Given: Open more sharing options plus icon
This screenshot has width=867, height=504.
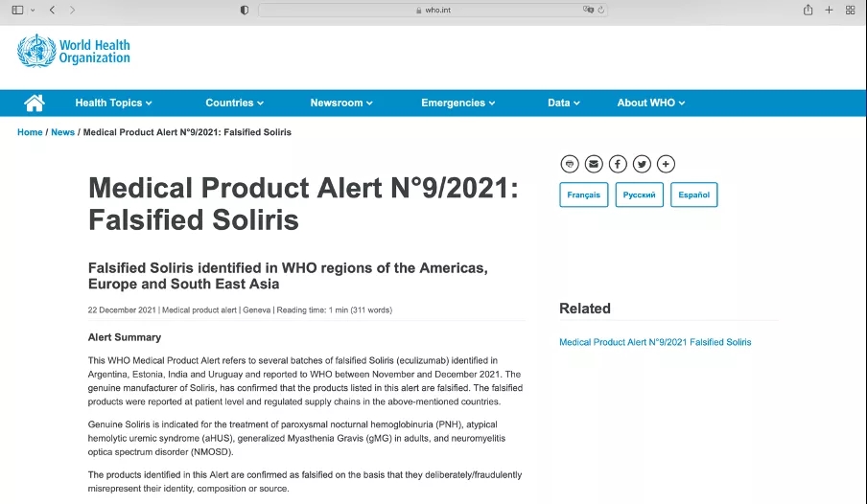Looking at the screenshot, I should 666,164.
